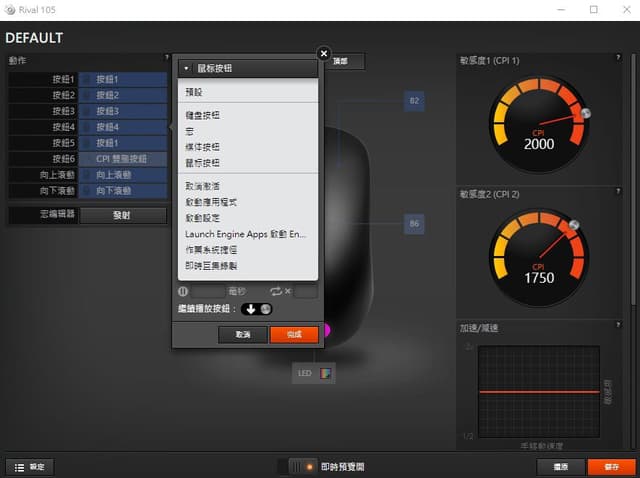Open the LED color swatch
Image resolution: width=640 pixels, height=478 pixels.
coord(325,373)
